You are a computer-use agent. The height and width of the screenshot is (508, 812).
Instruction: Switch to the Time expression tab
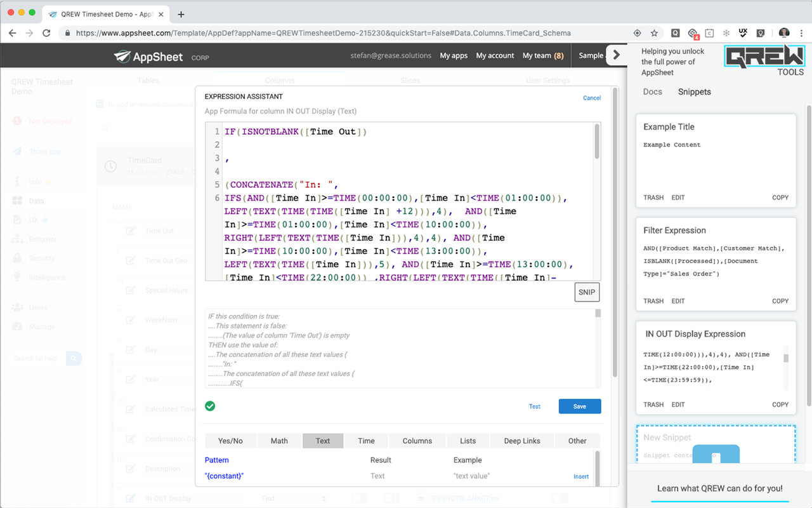point(365,441)
